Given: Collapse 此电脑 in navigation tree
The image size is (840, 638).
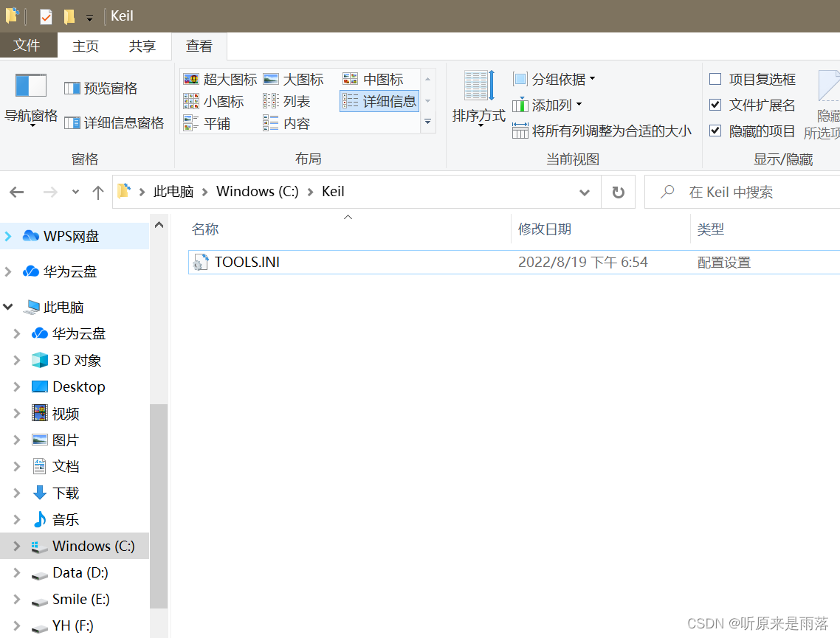Looking at the screenshot, I should pyautogui.click(x=8, y=307).
